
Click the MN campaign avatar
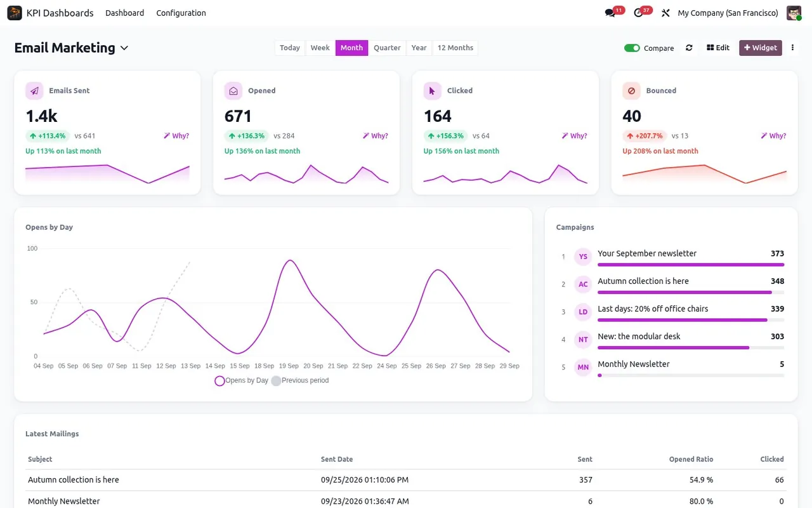coord(583,367)
